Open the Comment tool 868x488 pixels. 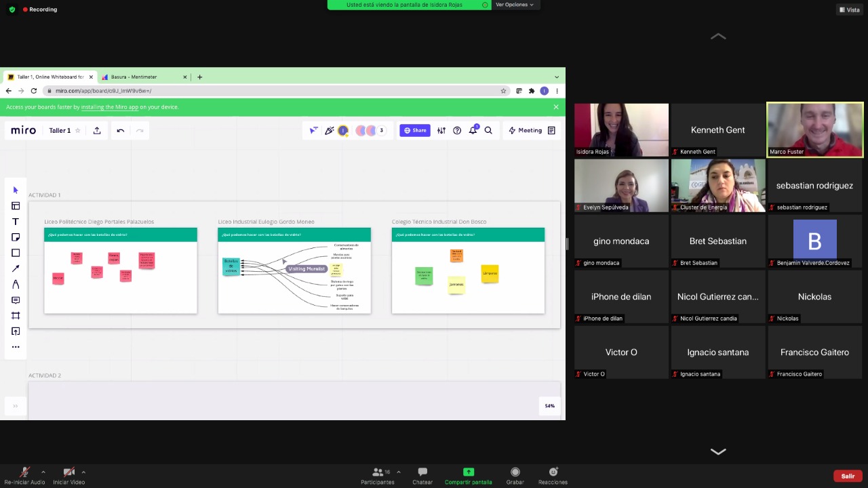pos(16,300)
